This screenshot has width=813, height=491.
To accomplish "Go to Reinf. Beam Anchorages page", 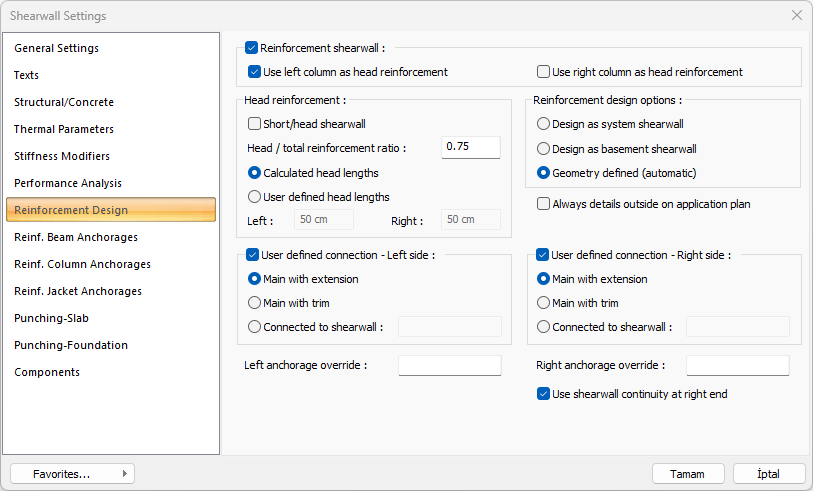I will pos(76,237).
